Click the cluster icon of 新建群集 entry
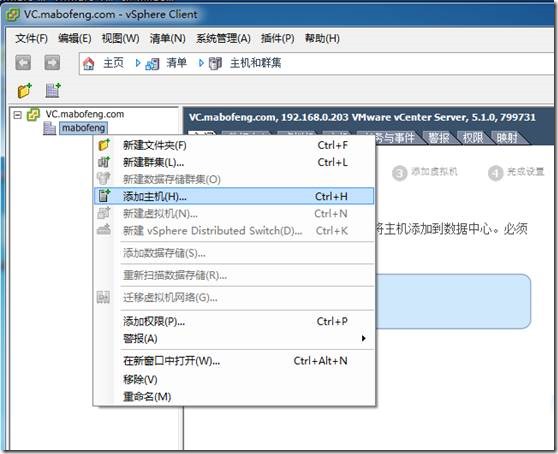 (x=104, y=162)
